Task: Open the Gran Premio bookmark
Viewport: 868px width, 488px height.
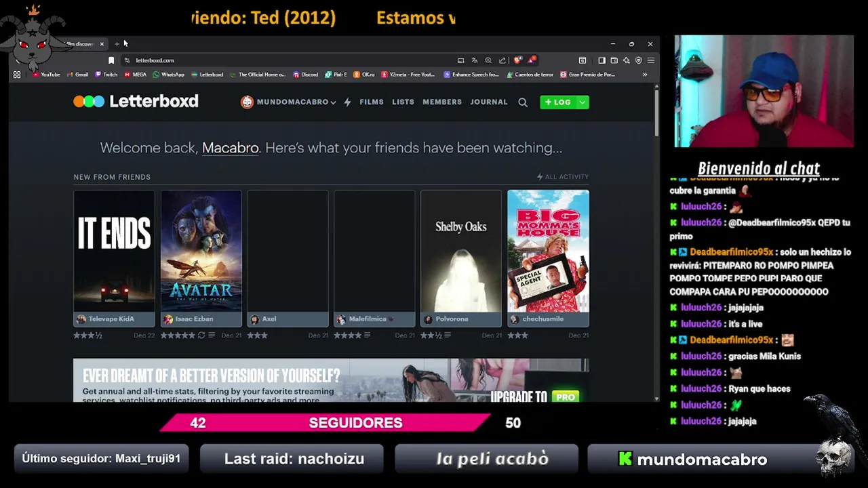Action: [588, 75]
